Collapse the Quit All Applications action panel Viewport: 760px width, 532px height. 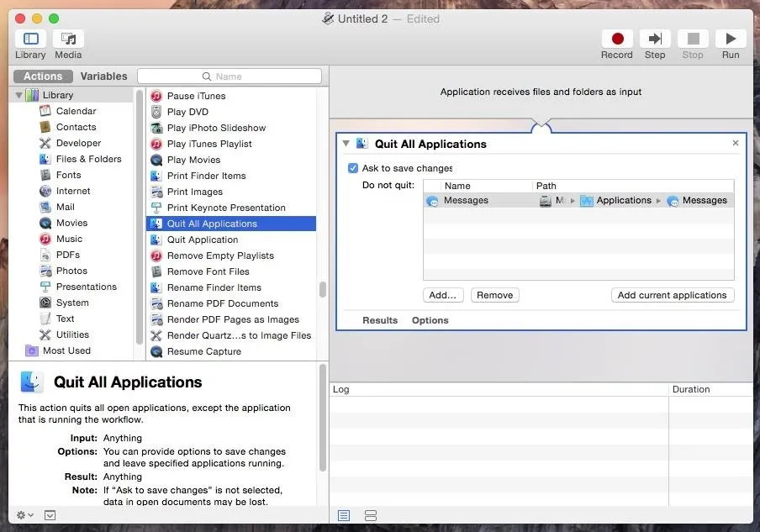tap(346, 144)
